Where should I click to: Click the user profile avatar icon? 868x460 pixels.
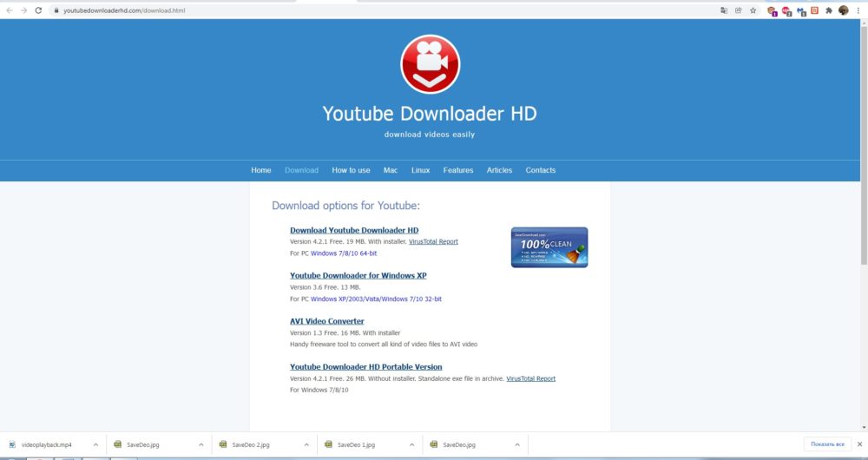point(844,10)
